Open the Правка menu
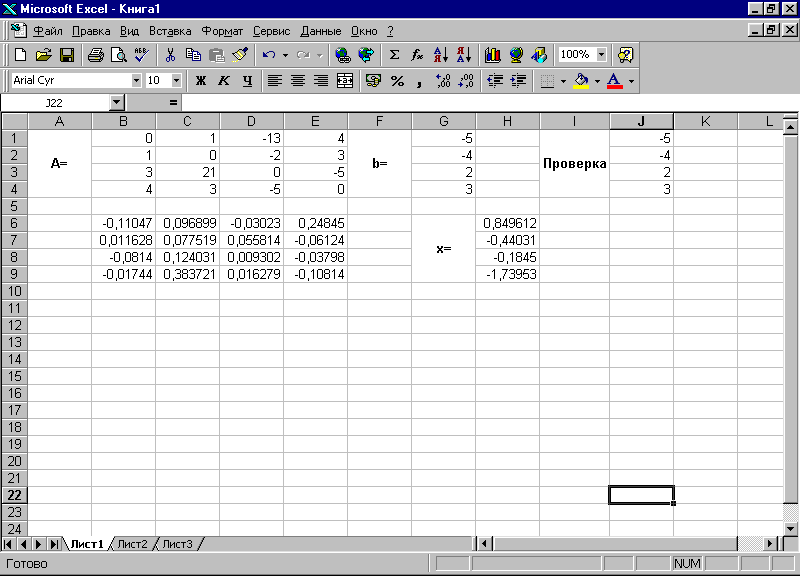The image size is (800, 576). coord(91,31)
